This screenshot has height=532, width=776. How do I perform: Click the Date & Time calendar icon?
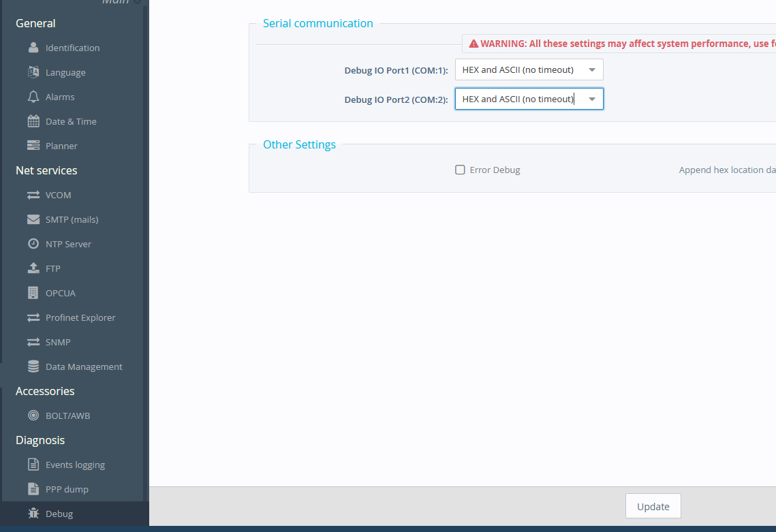coord(33,121)
